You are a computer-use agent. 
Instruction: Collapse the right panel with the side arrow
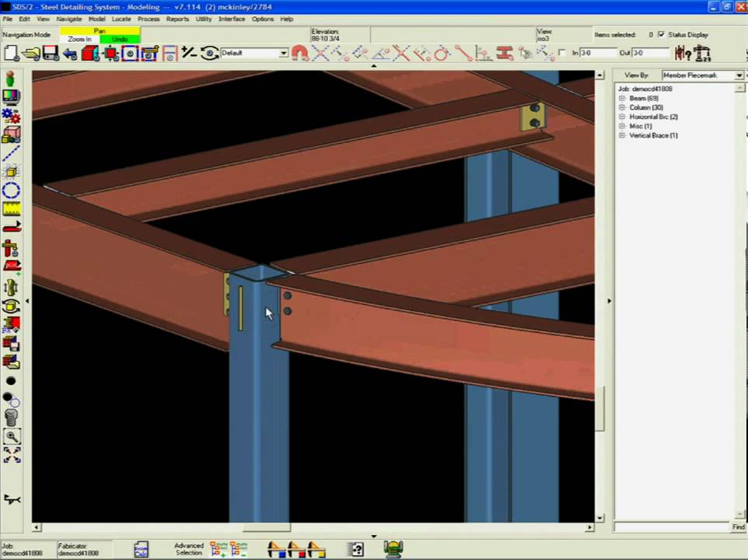(609, 301)
